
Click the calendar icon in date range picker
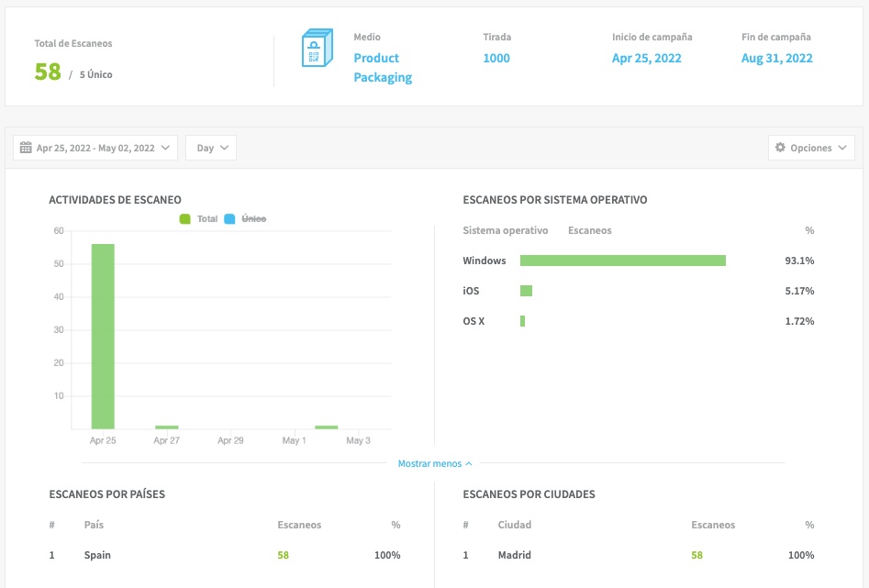click(26, 148)
